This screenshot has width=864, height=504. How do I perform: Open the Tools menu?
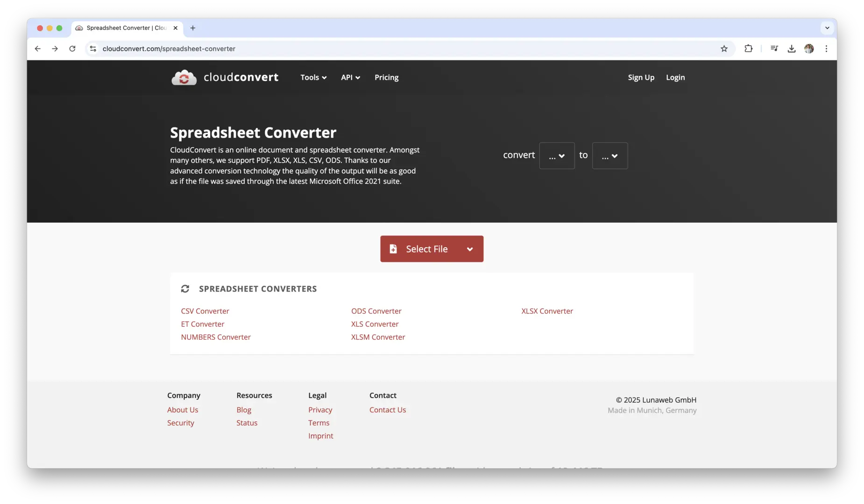(x=313, y=77)
